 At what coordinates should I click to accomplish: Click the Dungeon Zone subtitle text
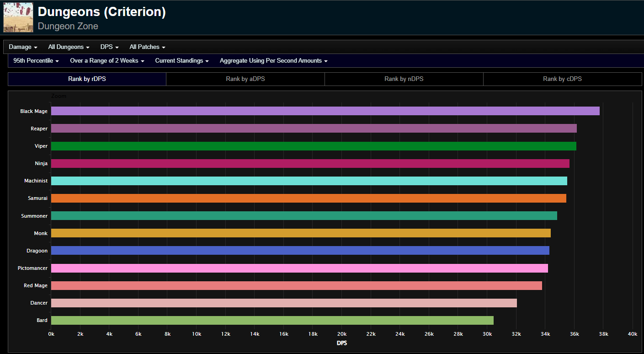click(x=68, y=26)
